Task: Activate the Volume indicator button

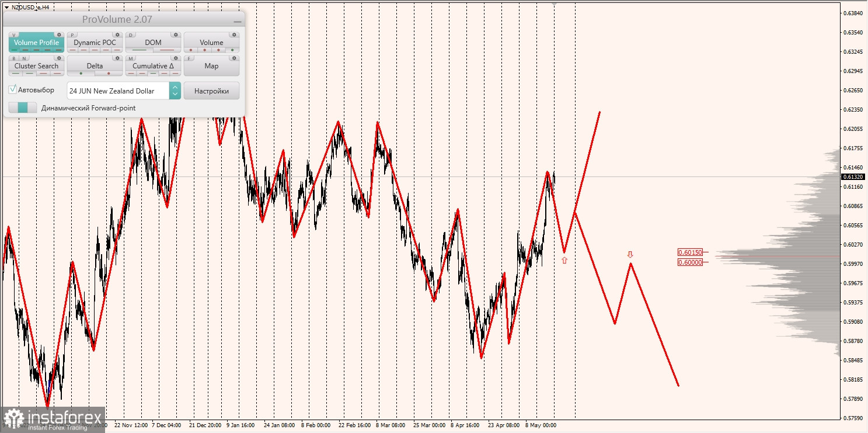Action: (x=211, y=42)
